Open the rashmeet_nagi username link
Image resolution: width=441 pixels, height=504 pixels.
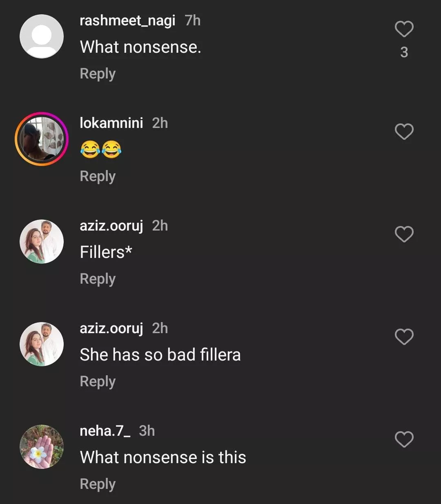click(127, 20)
